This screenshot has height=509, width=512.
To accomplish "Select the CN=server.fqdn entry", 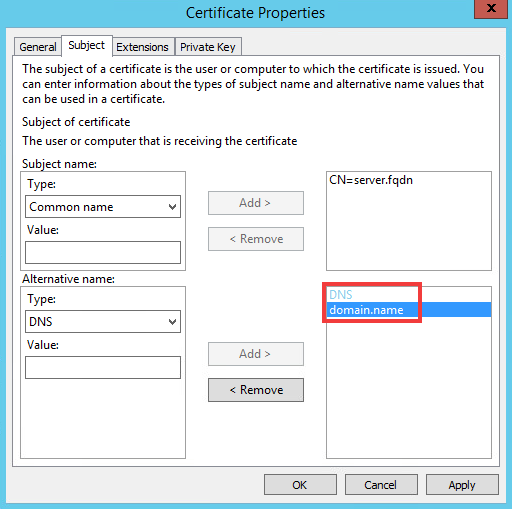I will click(x=371, y=180).
